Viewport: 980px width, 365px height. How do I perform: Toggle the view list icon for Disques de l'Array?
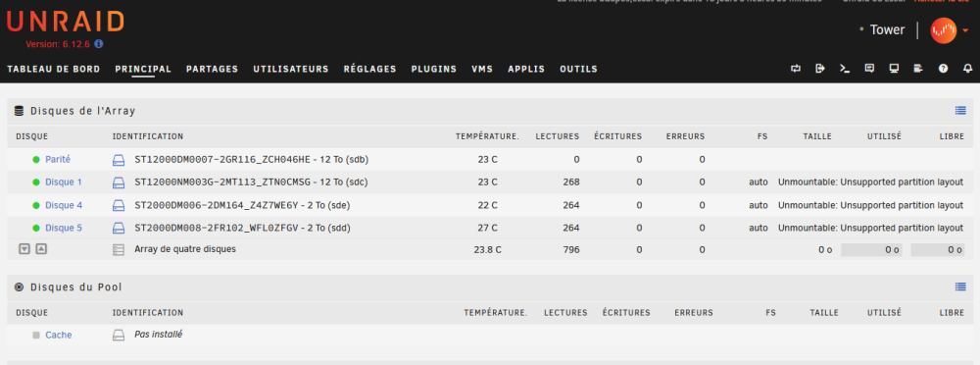[960, 111]
